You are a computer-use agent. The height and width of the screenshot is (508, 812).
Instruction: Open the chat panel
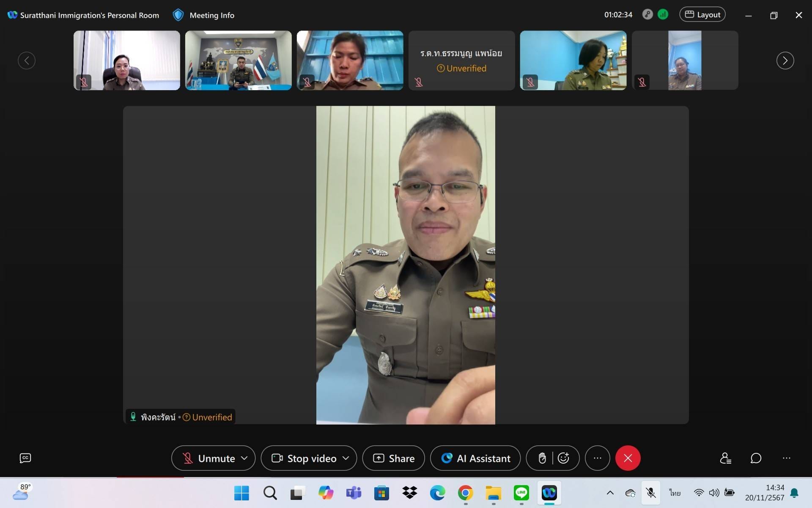(x=756, y=458)
